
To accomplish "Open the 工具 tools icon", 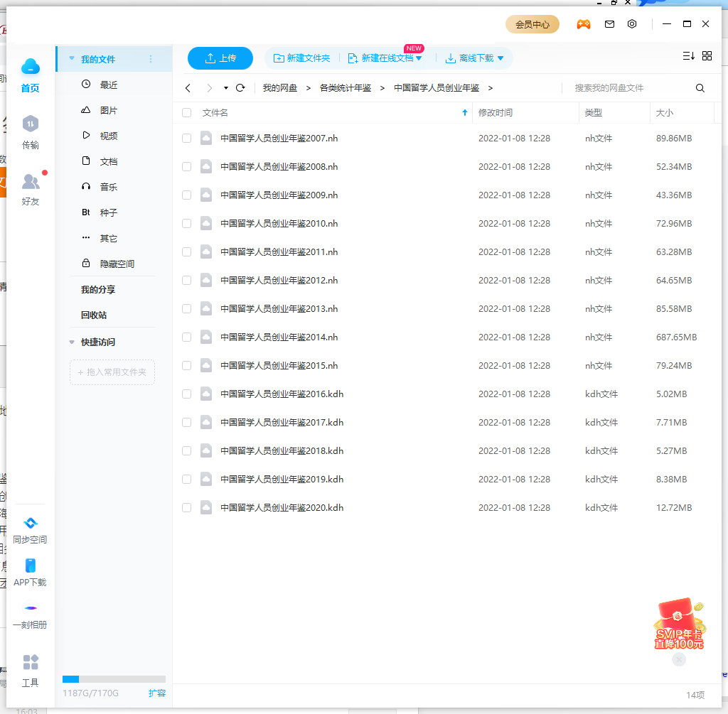I will pos(30,662).
